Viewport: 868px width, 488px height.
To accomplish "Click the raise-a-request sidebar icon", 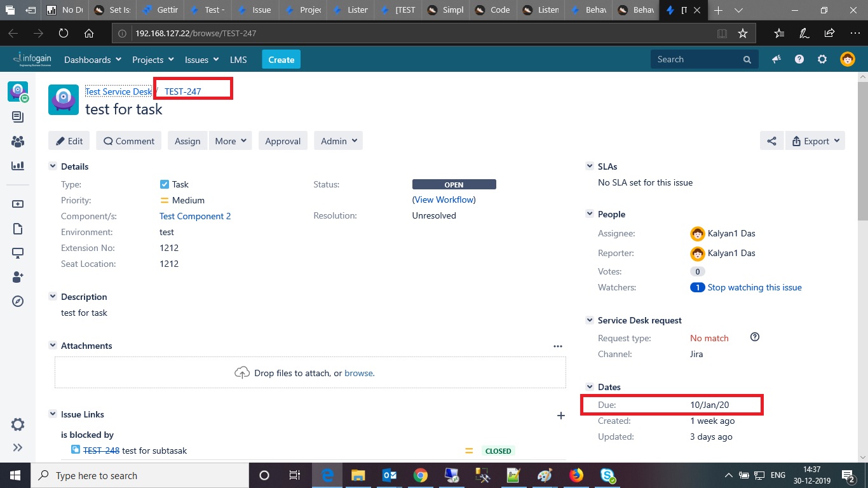I will pos(18,203).
